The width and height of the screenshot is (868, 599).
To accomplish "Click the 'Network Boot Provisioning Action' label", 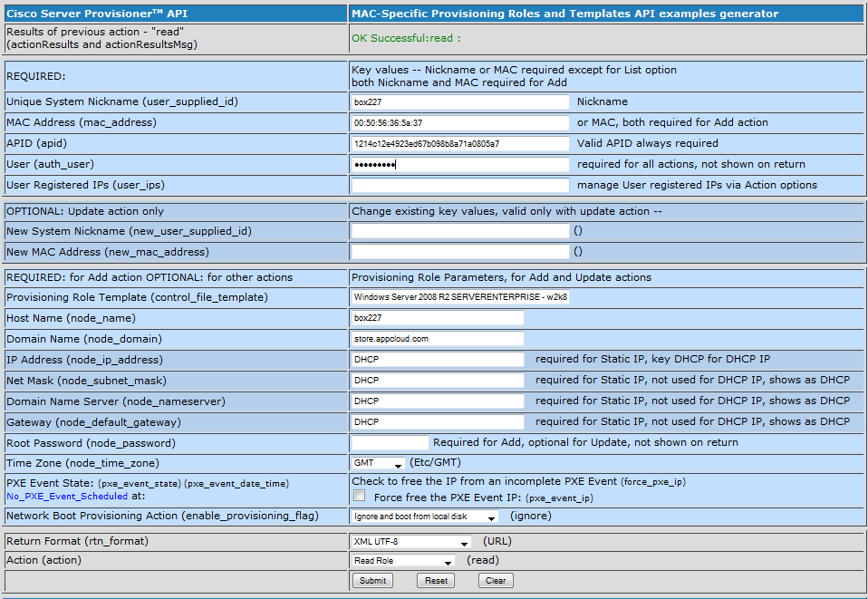I will point(163,516).
